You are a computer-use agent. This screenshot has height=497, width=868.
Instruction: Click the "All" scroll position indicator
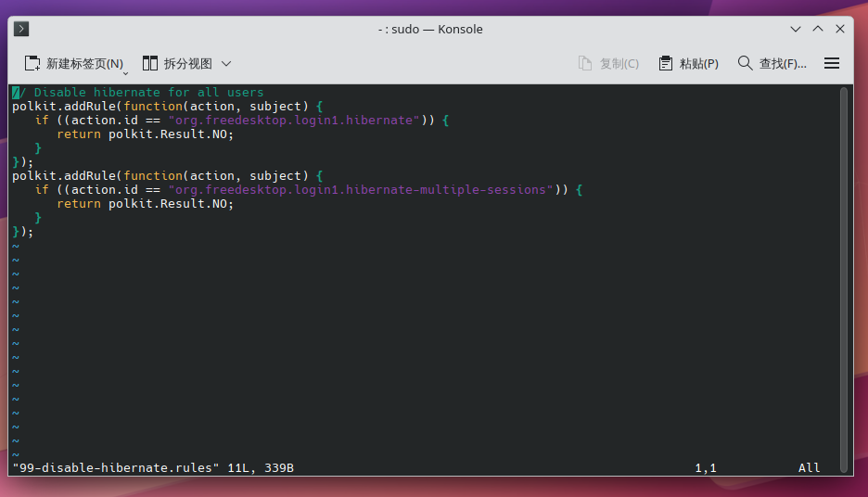[x=809, y=468]
